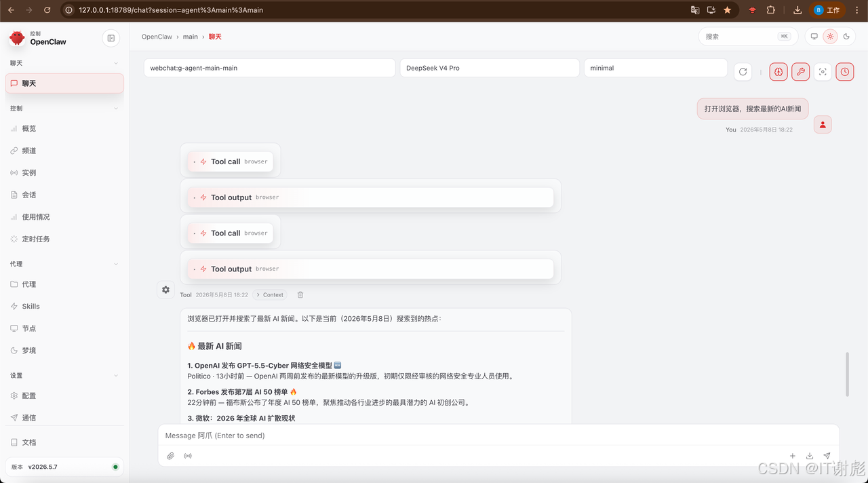
Task: Open browser downloads icon
Action: 797,10
